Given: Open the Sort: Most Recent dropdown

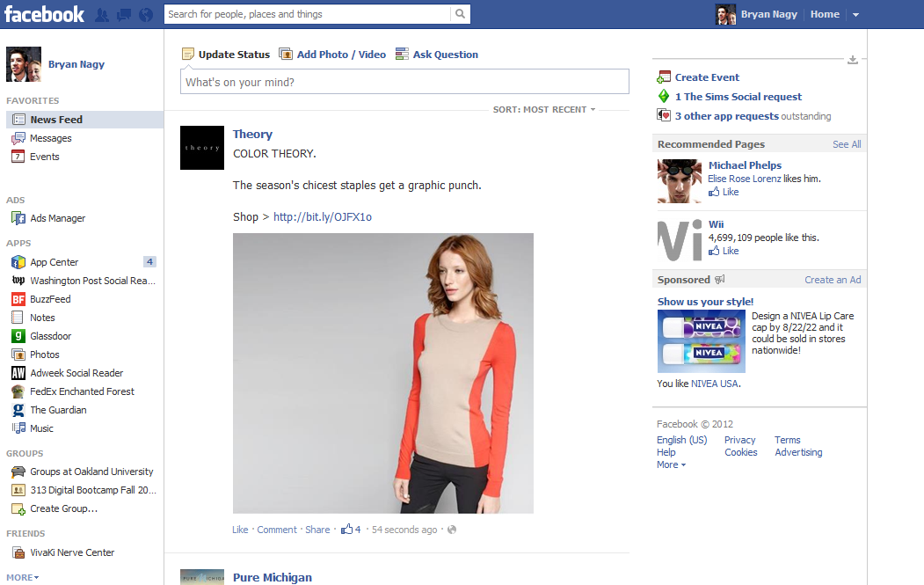Looking at the screenshot, I should coord(544,110).
